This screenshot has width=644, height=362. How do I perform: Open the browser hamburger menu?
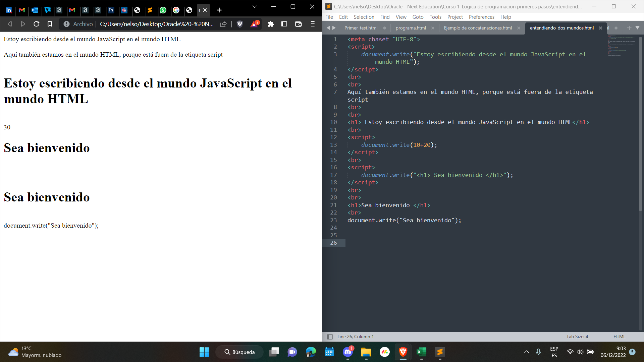(x=313, y=24)
